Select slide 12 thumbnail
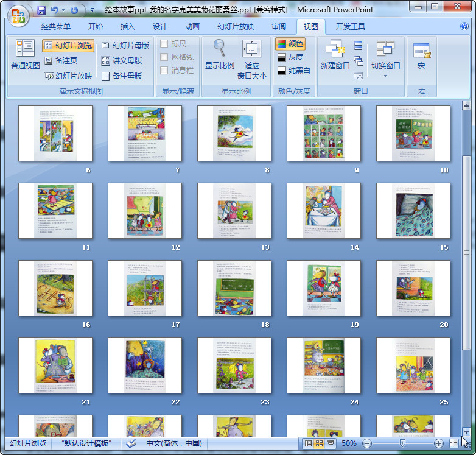 tap(145, 211)
